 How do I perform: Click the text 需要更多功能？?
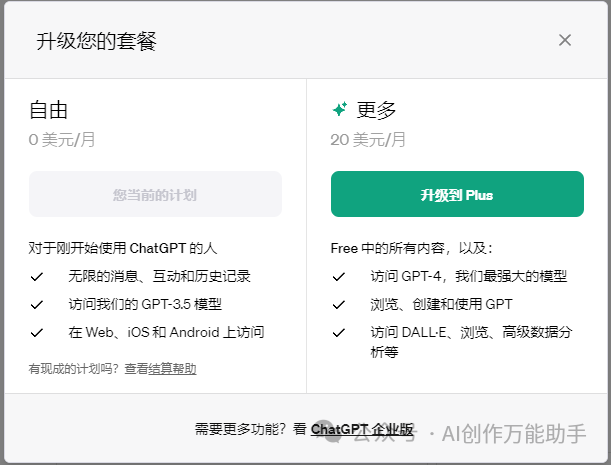pyautogui.click(x=241, y=429)
